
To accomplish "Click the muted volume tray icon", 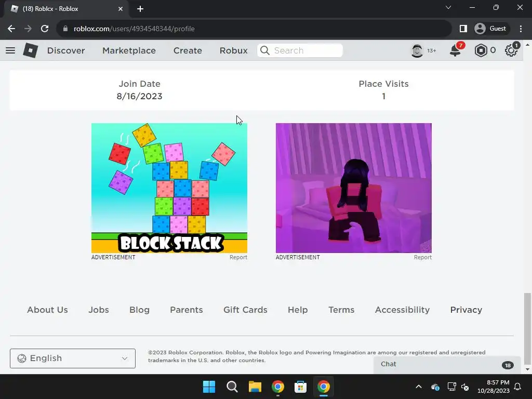I will click(465, 387).
